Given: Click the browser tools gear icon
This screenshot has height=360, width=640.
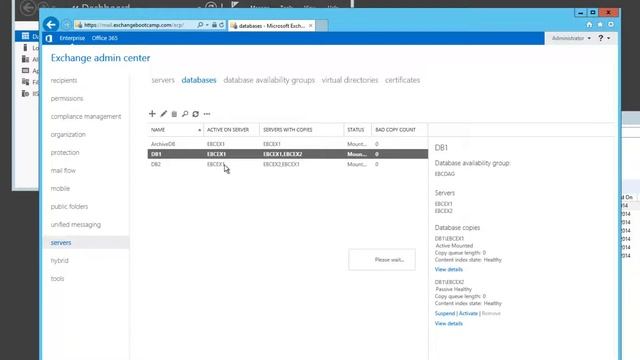Looking at the screenshot, I should pyautogui.click(x=611, y=25).
